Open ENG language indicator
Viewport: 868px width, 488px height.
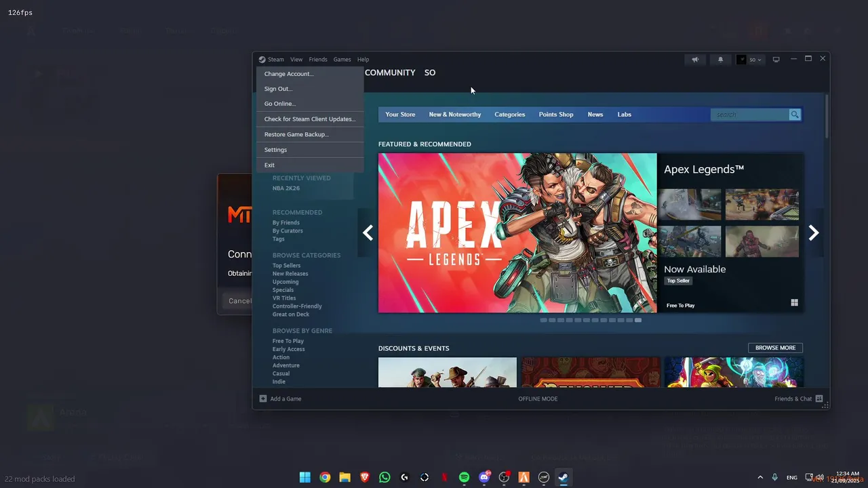[792, 477]
